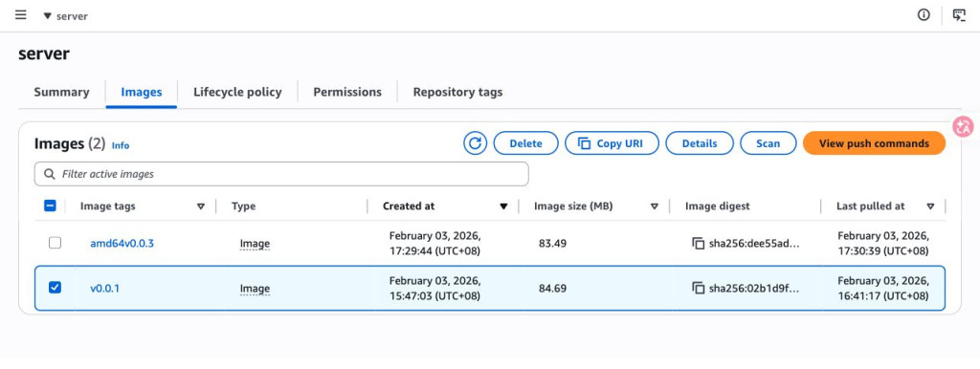Click the Image digest column header

click(x=718, y=206)
